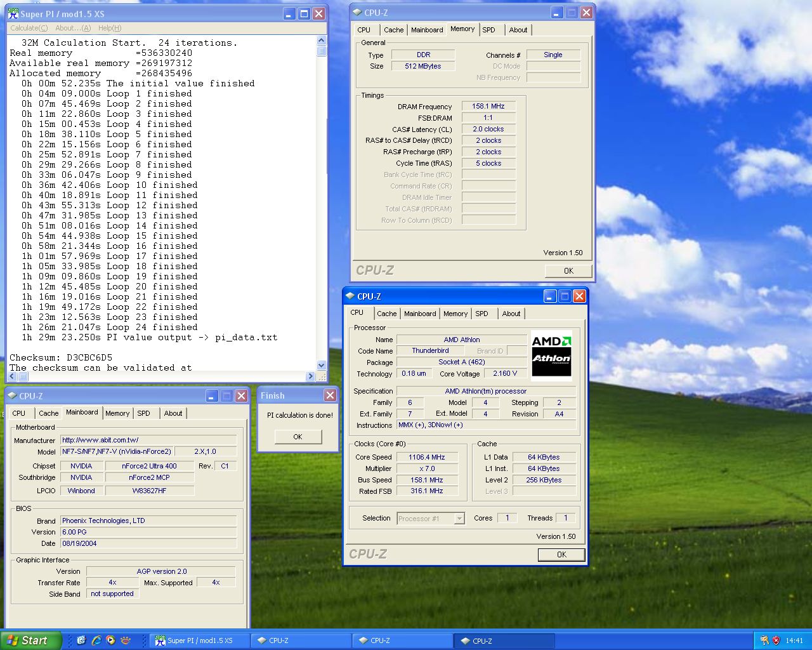812x650 pixels.
Task: Select CPU tab in CPU-Z Memory window
Action: pyautogui.click(x=364, y=30)
